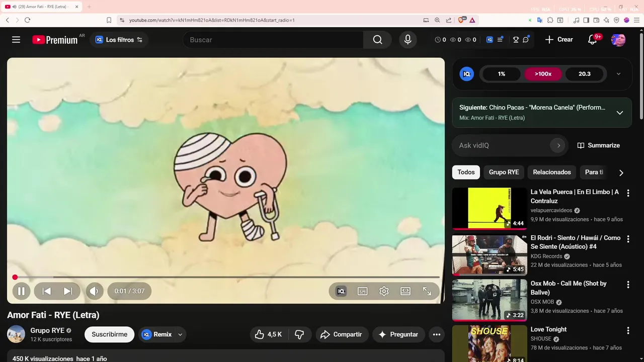Open the vidIQ list icon with blue dot
Image resolution: width=644 pixels, height=362 pixels.
coord(500,40)
